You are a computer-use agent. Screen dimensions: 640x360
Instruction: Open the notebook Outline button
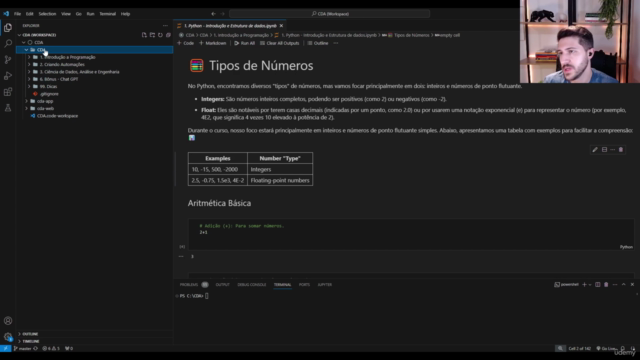click(318, 43)
